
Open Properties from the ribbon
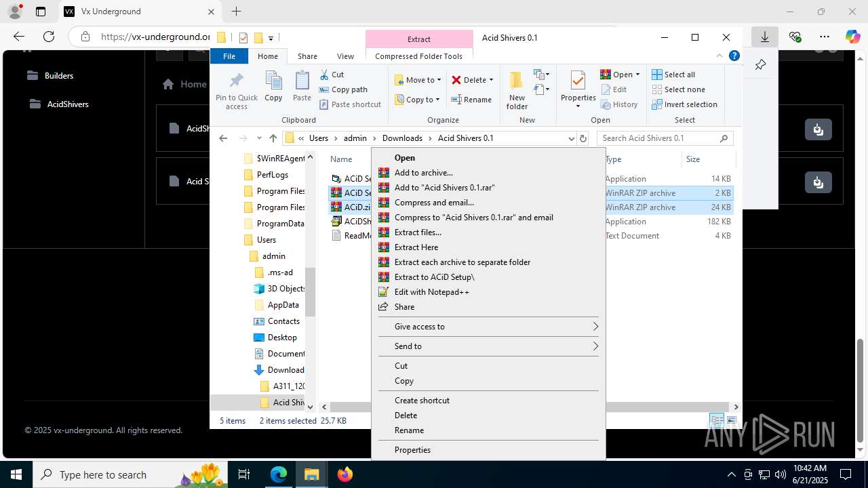click(578, 90)
